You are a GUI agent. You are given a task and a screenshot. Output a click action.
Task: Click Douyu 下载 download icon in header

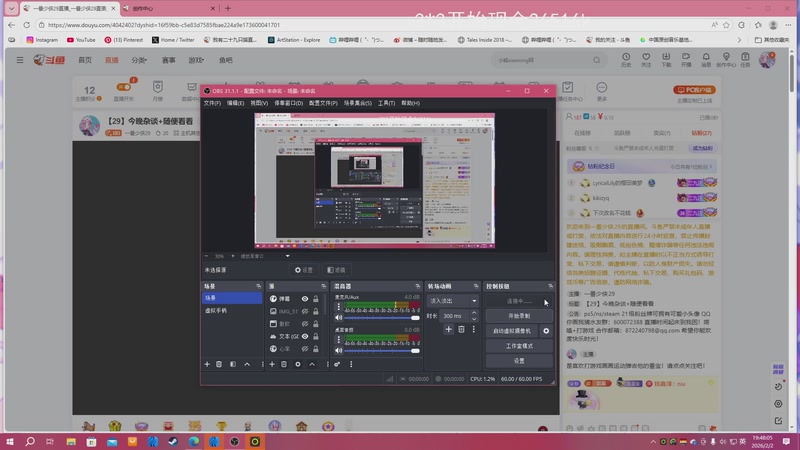pyautogui.click(x=666, y=60)
